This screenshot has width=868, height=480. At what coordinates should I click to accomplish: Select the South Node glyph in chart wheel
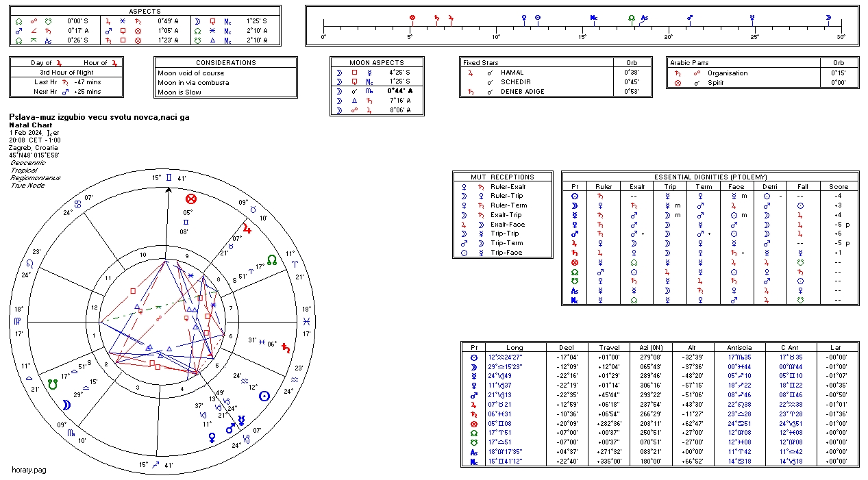coord(53,383)
